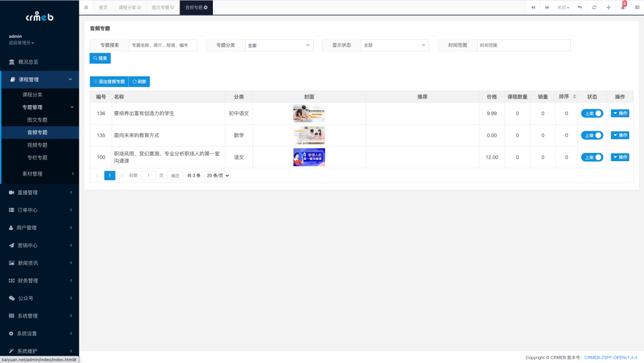Viewport: 644px width, 363px height.
Task: Click the cover thumbnail of topic 136
Action: 309,113
